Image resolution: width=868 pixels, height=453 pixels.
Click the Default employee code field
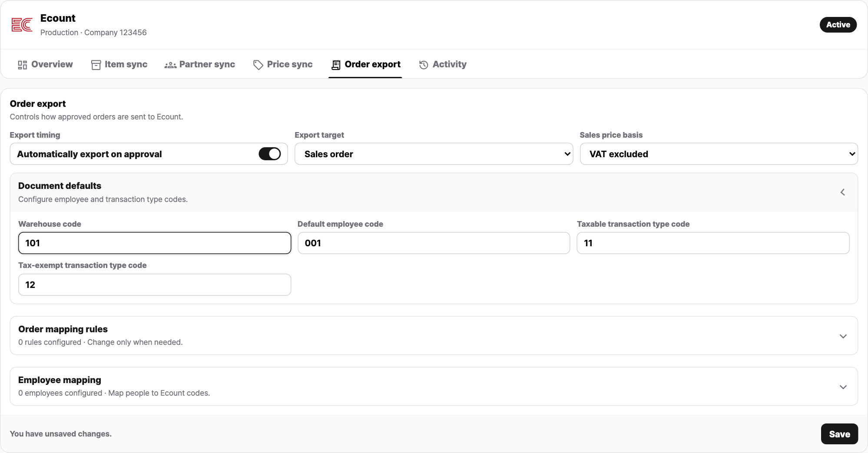434,243
